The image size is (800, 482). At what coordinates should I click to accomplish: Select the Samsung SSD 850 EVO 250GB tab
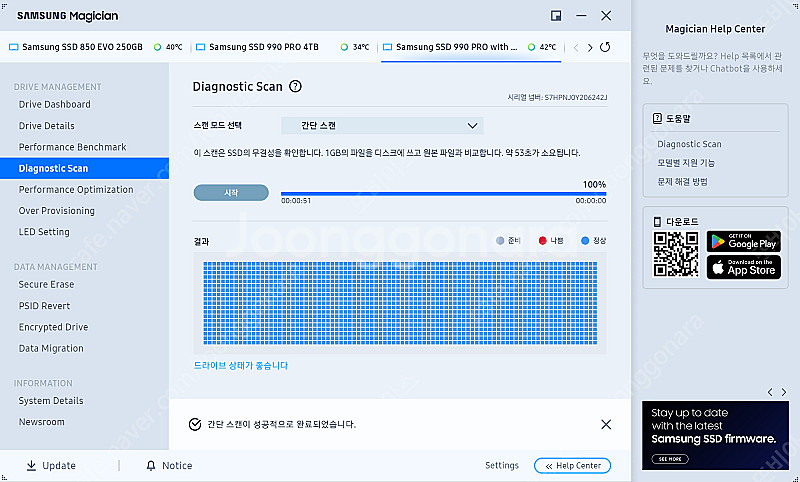point(82,47)
